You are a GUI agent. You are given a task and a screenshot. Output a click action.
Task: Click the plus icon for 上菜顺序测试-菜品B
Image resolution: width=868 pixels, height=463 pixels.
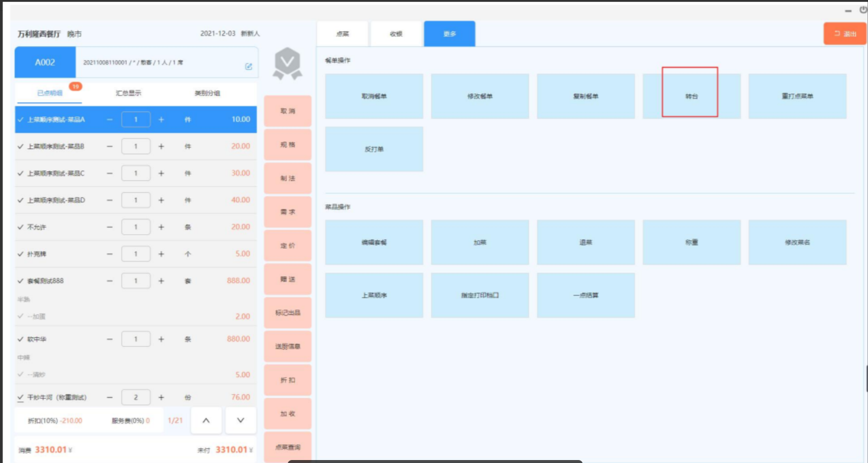[161, 146]
